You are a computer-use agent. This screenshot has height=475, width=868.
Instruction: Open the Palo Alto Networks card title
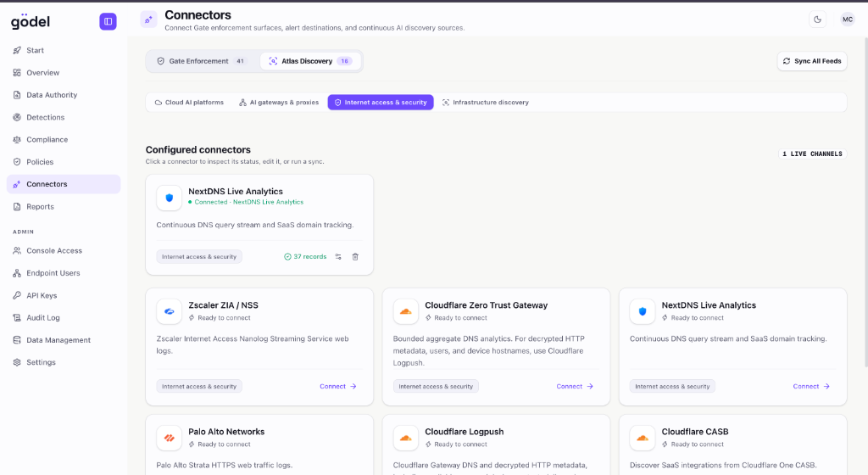tap(226, 432)
